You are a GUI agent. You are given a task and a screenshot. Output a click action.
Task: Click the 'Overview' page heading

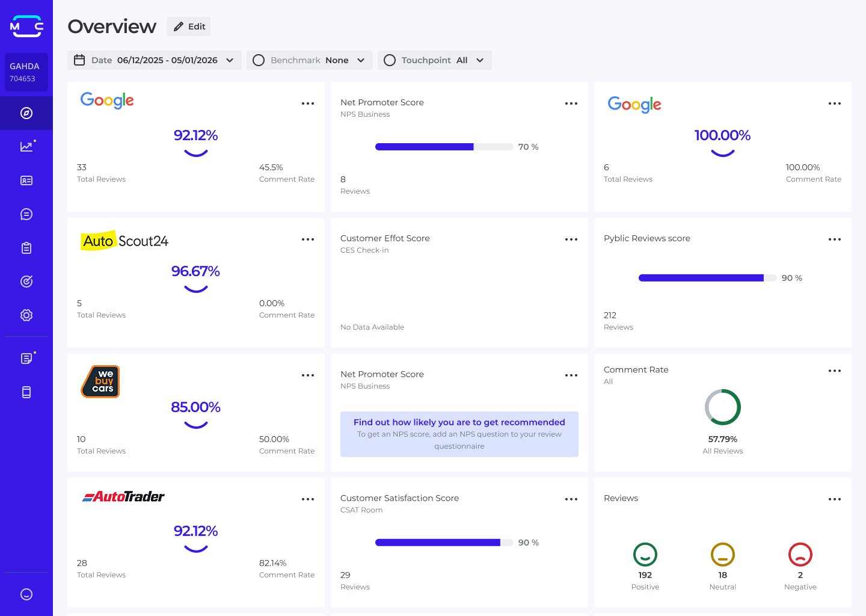112,26
